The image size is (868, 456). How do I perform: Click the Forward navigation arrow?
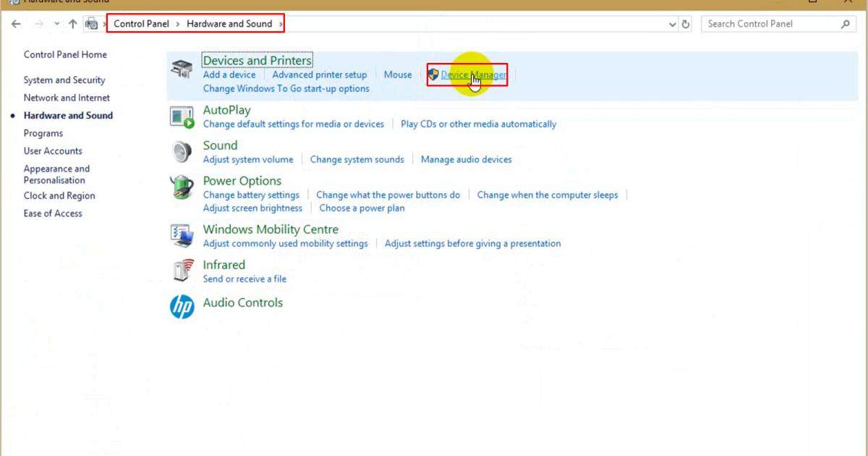(39, 24)
